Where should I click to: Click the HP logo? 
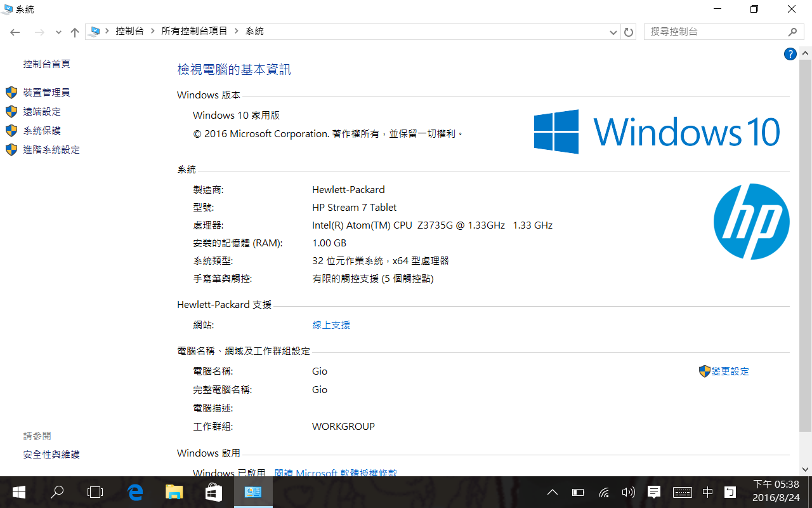coord(752,222)
